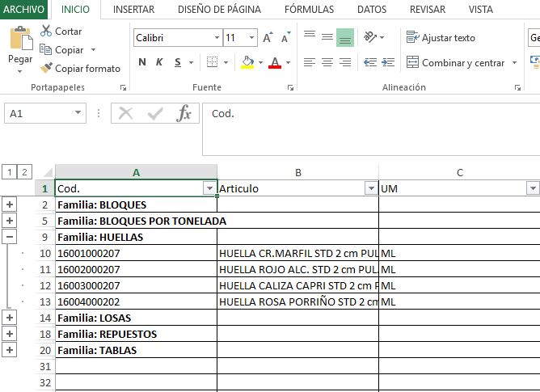Click the Pegar paste clipboard icon

point(21,39)
